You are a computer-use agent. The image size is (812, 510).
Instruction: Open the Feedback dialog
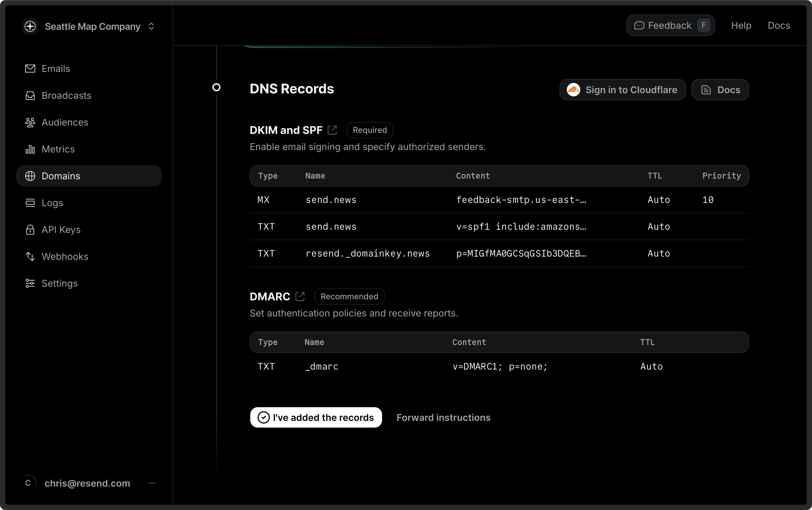click(x=670, y=25)
